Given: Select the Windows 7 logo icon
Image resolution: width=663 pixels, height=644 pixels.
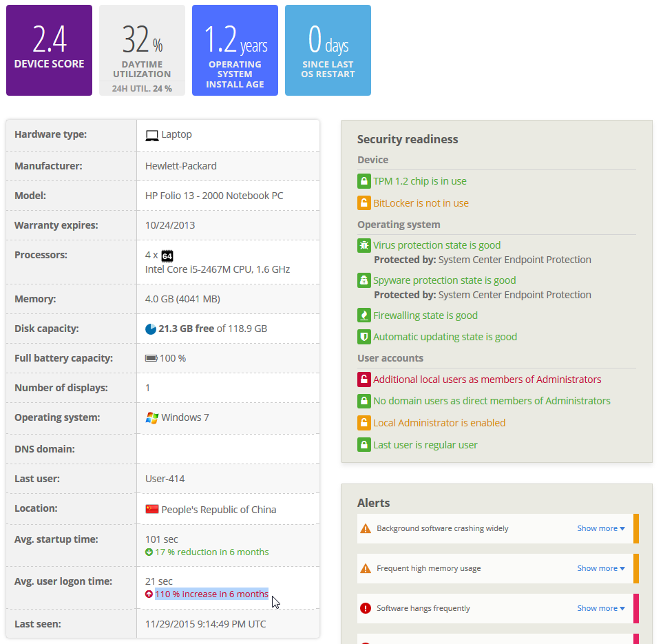Looking at the screenshot, I should (152, 416).
